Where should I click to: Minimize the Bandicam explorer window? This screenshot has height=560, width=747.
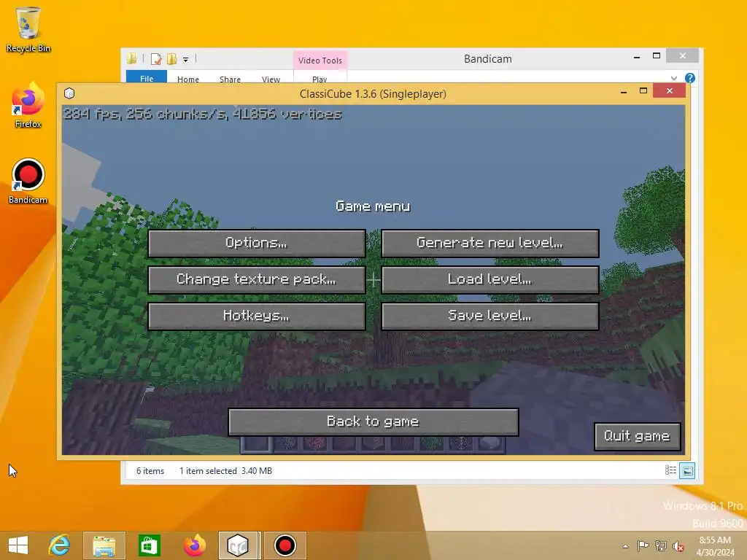click(x=637, y=57)
